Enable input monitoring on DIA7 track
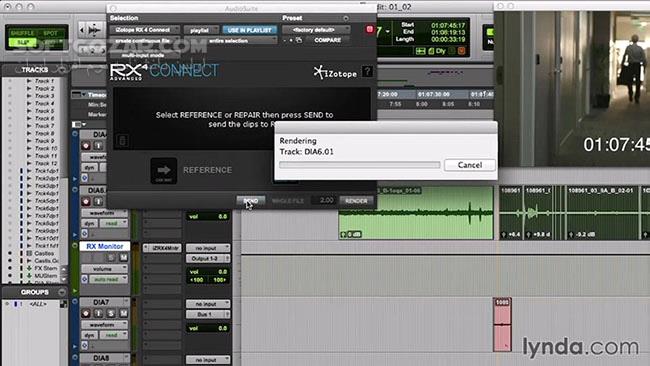This screenshot has width=650, height=366. click(98, 313)
